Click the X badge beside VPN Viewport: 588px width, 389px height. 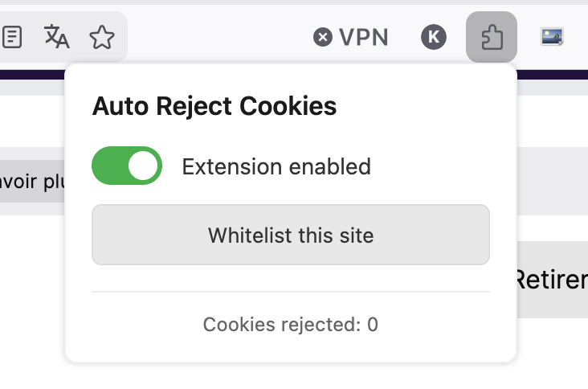tap(323, 36)
